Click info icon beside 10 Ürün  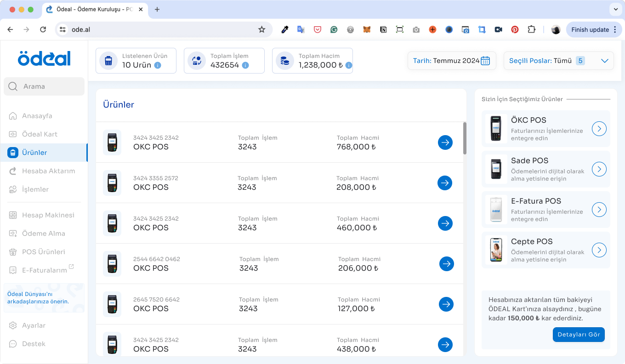coord(158,65)
